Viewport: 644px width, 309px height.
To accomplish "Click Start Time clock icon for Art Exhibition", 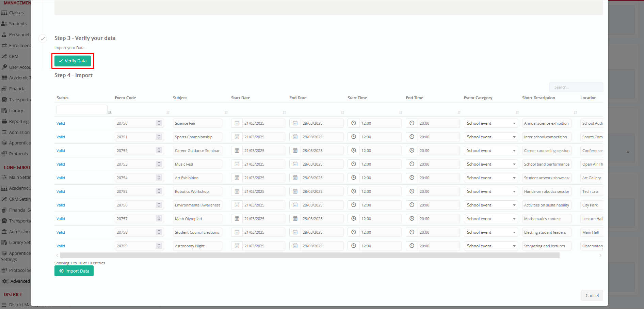I will click(x=354, y=178).
